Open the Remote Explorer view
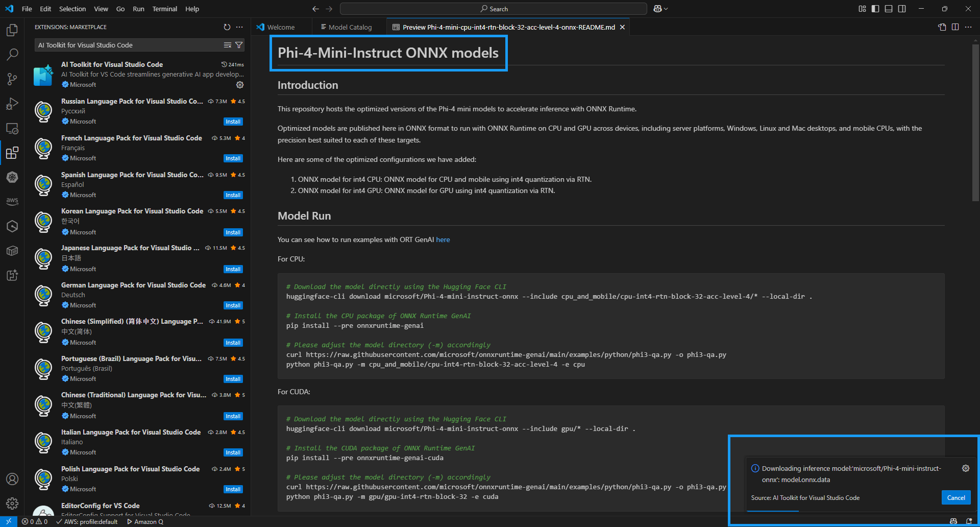980x527 pixels. [x=12, y=128]
